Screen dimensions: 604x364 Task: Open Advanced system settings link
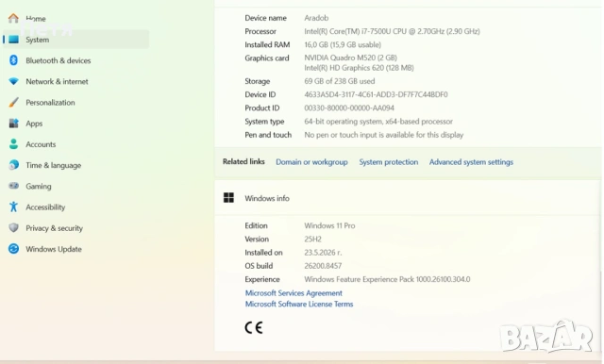tap(471, 162)
